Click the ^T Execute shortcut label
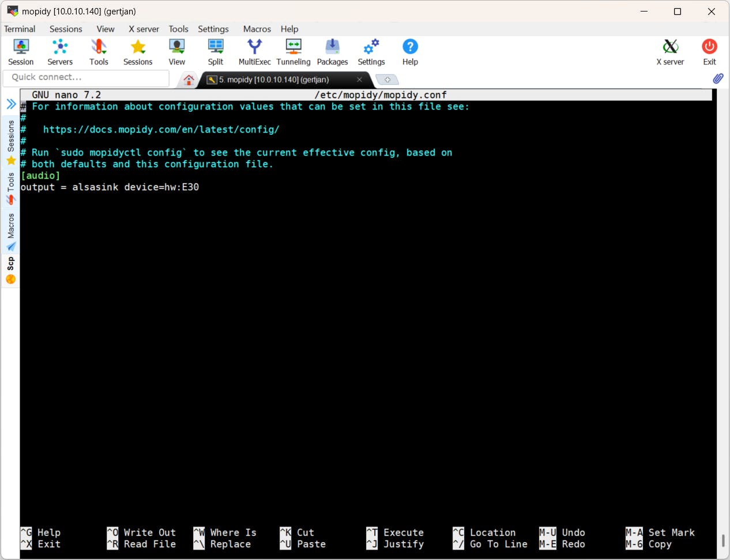Screen dimensions: 730x560 [395, 533]
